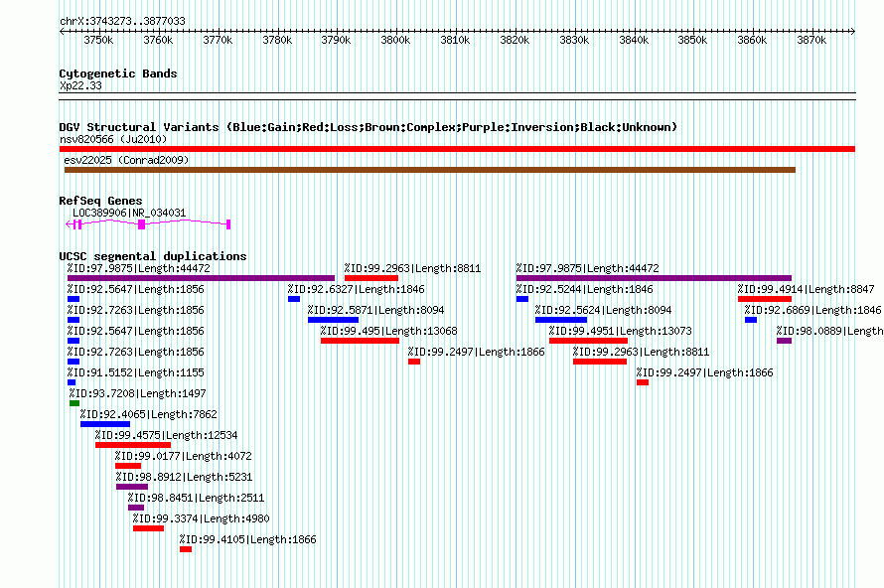Click the purple bar under %ID:98.8451|Length:2511
Screen dimensions: 884x588
click(136, 508)
